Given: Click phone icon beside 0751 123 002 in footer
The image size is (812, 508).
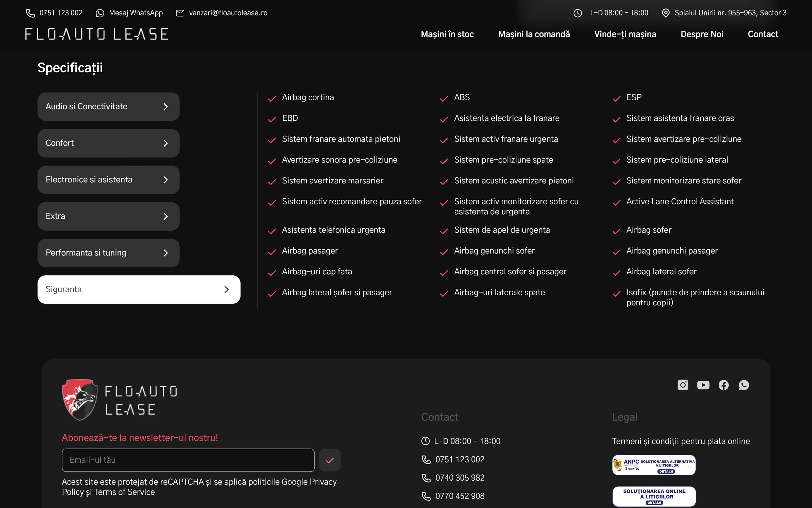Looking at the screenshot, I should point(426,460).
